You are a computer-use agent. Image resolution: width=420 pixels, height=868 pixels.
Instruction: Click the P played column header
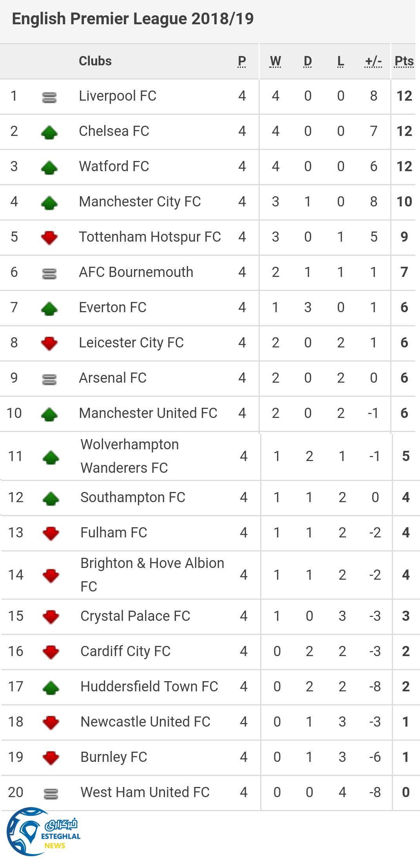(242, 61)
